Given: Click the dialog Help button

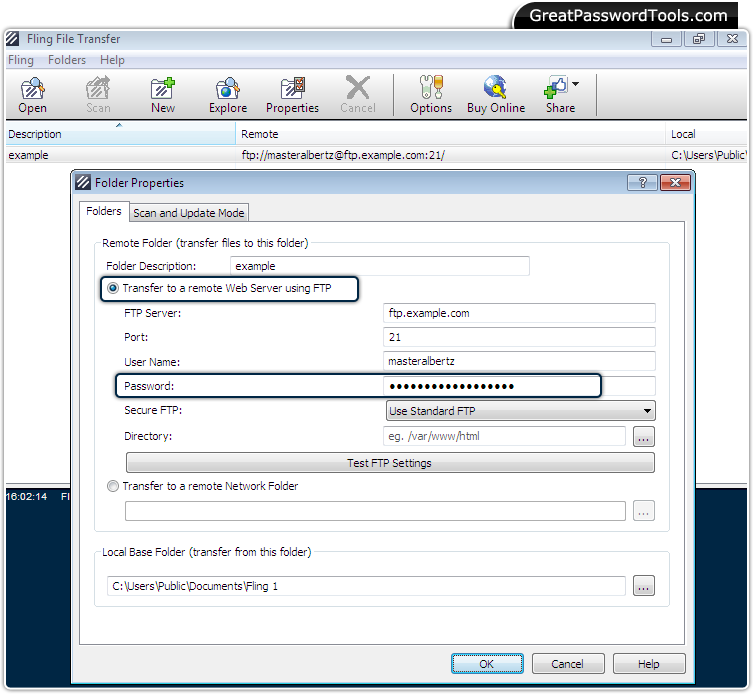Looking at the screenshot, I should point(649,664).
